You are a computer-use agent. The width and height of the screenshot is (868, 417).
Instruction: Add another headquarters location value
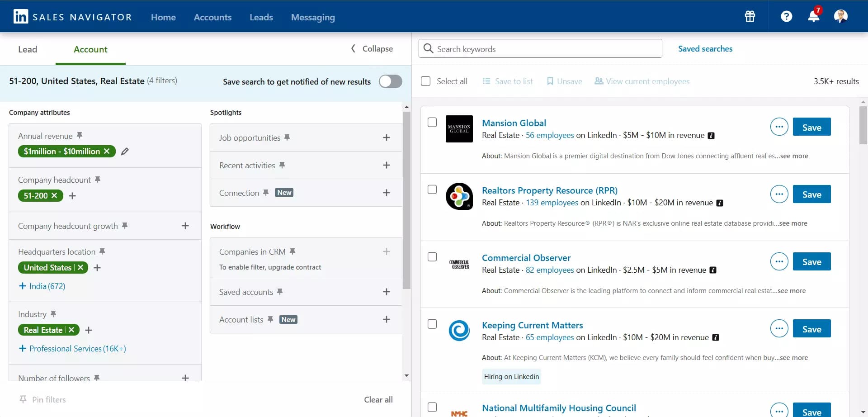[97, 268]
